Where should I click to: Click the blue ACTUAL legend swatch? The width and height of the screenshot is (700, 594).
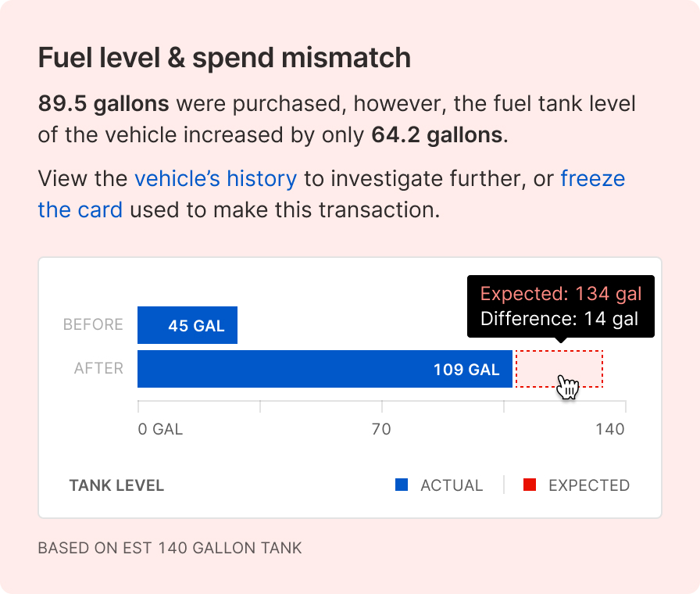pos(402,485)
